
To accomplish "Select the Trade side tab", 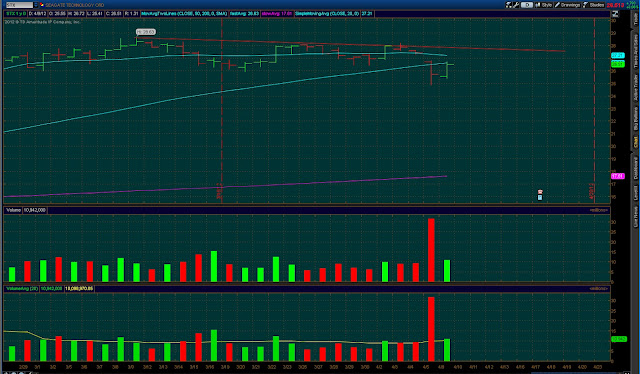I will 635,18.
